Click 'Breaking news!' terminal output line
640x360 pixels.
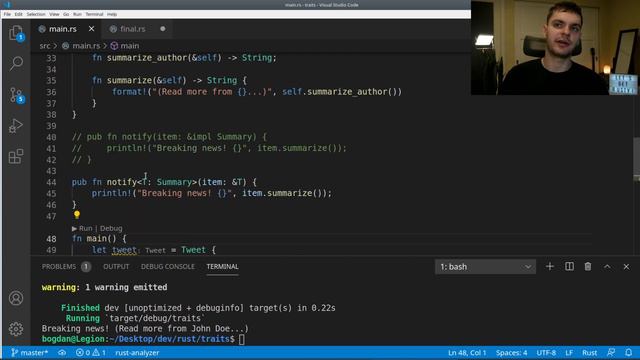point(145,329)
